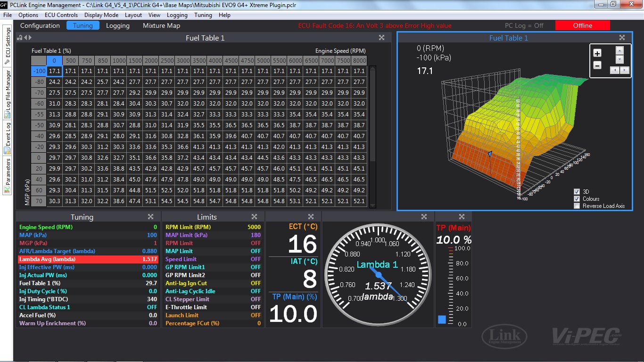Open the ECU Settings side tab

tap(7, 46)
